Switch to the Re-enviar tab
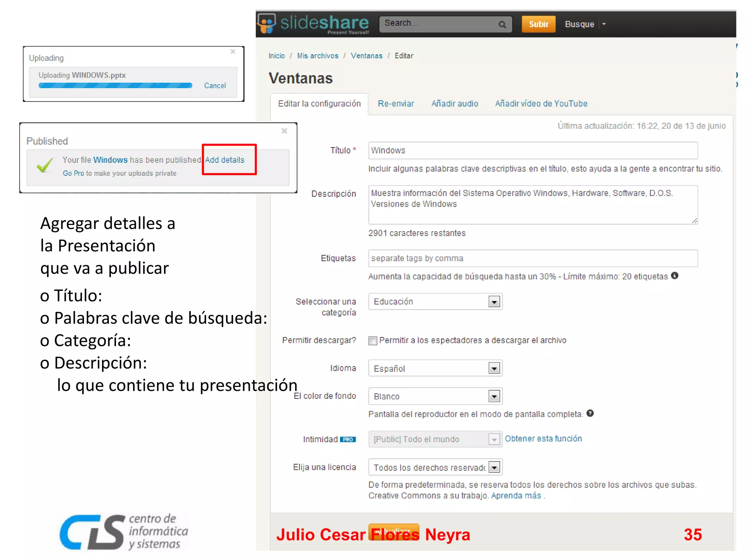The width and height of the screenshot is (747, 560). tap(396, 104)
